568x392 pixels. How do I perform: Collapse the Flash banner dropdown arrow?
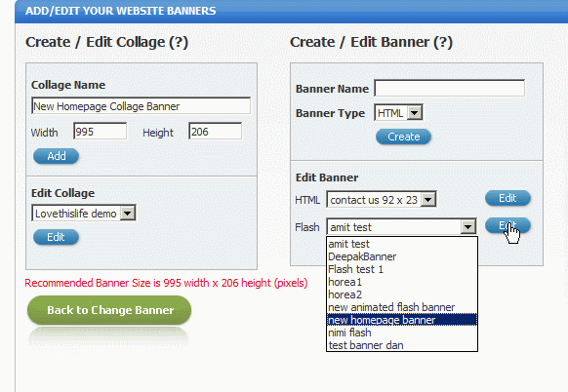coord(468,227)
